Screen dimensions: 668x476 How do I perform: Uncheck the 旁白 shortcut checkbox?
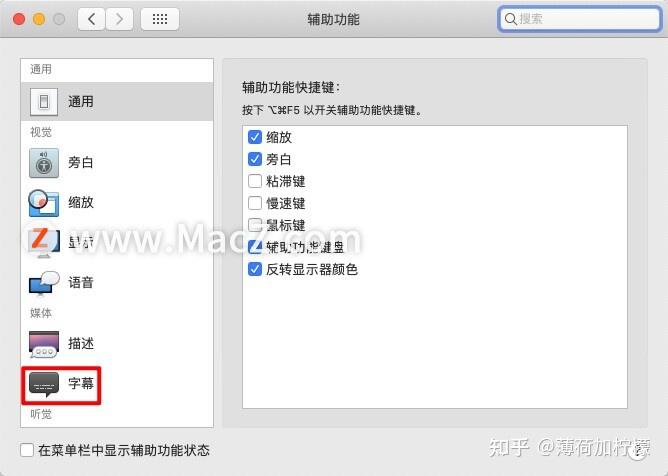[x=255, y=159]
